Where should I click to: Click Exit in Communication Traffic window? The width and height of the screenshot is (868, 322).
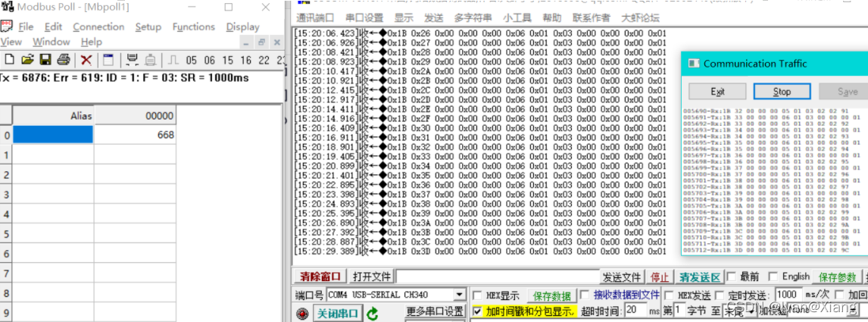click(718, 92)
